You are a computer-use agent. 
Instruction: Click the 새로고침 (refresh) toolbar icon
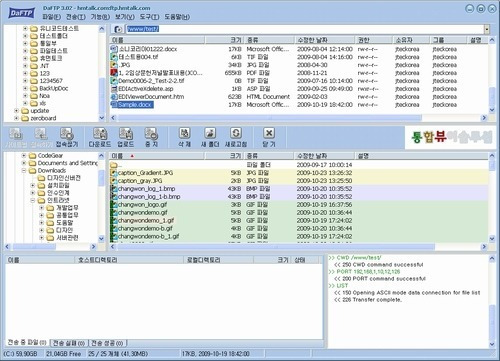(x=236, y=133)
